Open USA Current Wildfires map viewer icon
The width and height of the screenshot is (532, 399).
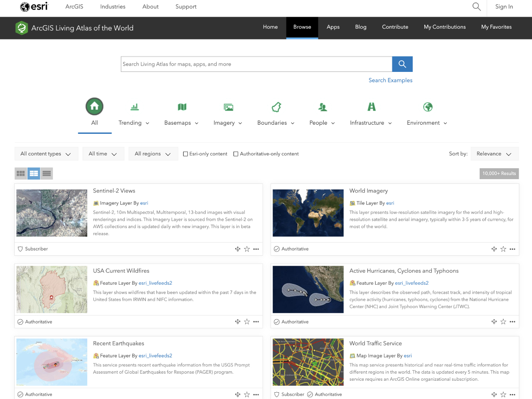[x=238, y=322]
